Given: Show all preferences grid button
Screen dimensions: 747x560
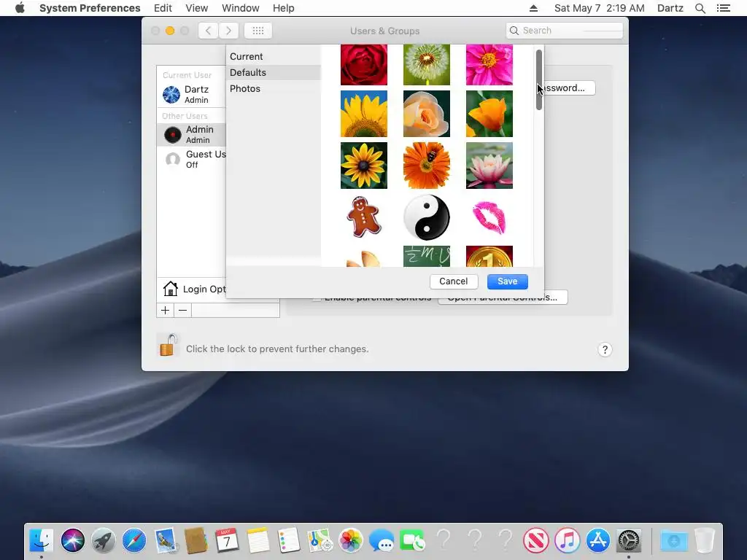Looking at the screenshot, I should click(x=258, y=31).
